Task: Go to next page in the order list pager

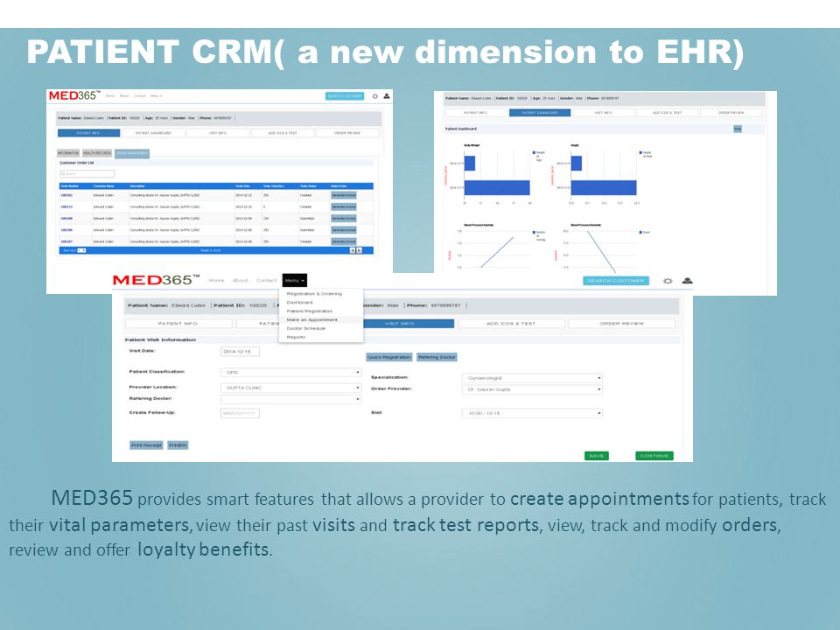Action: pyautogui.click(x=359, y=250)
